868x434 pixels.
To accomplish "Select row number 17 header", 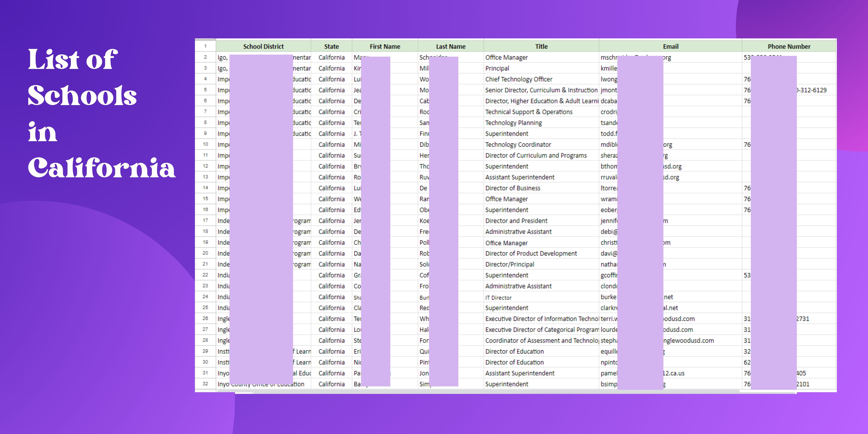I will tap(205, 220).
